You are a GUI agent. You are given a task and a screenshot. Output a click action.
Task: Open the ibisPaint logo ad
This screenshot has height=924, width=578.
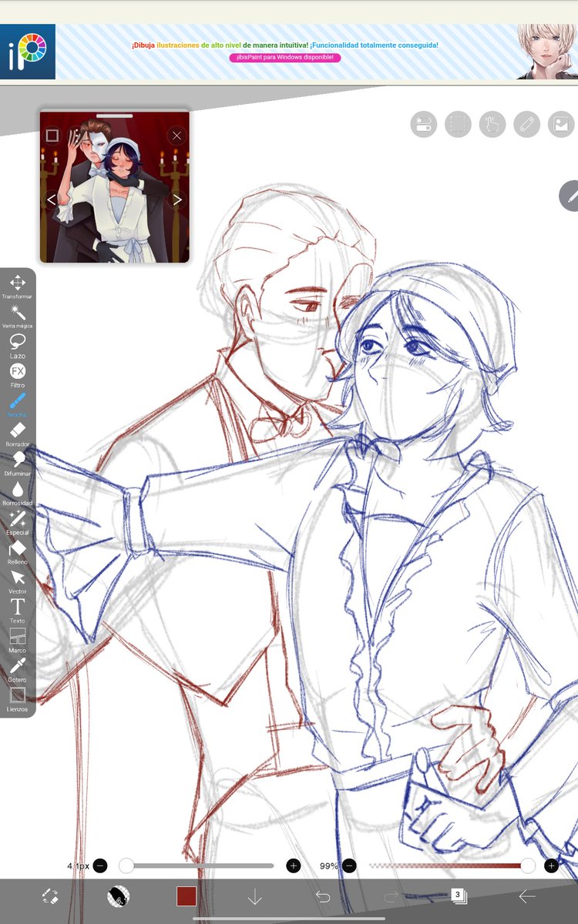point(28,52)
